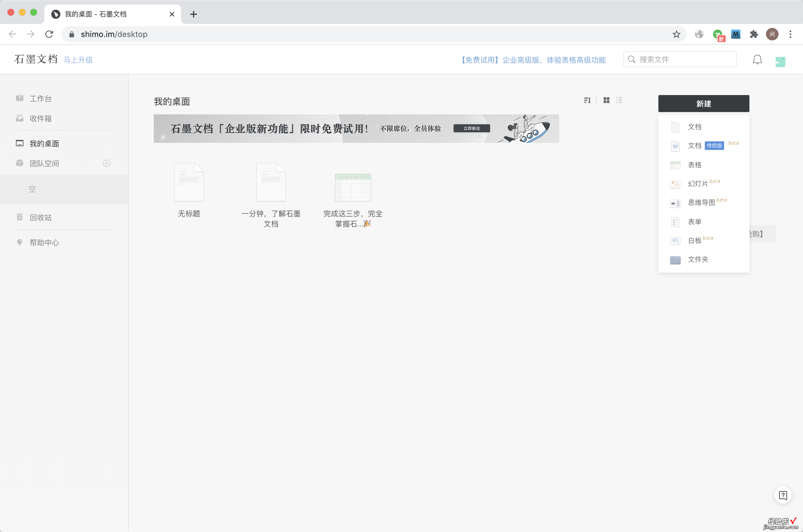Screen dimensions: 803x532
Task: Open the Chrome three-dot menu
Action: click(790, 34)
